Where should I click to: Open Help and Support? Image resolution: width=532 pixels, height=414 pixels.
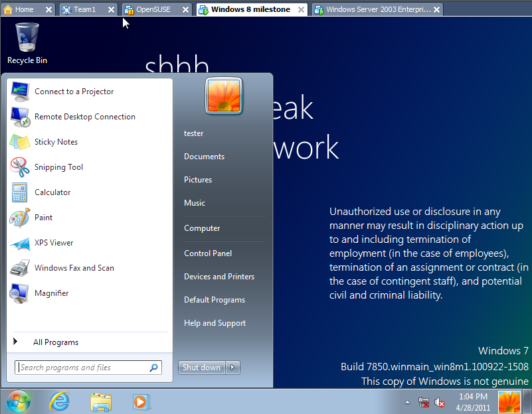click(x=215, y=323)
